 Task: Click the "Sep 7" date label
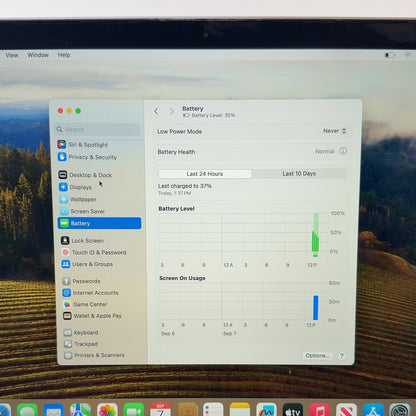pos(229,333)
